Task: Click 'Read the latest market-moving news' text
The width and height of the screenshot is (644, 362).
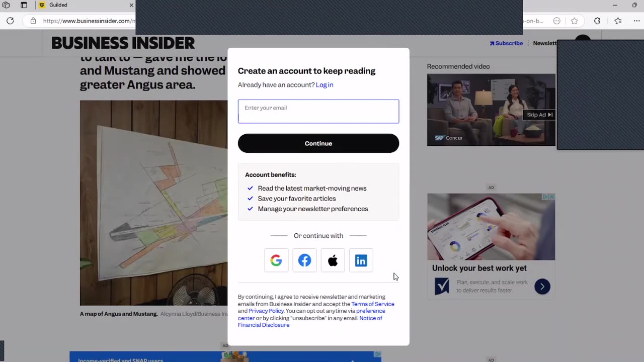Action: tap(312, 188)
